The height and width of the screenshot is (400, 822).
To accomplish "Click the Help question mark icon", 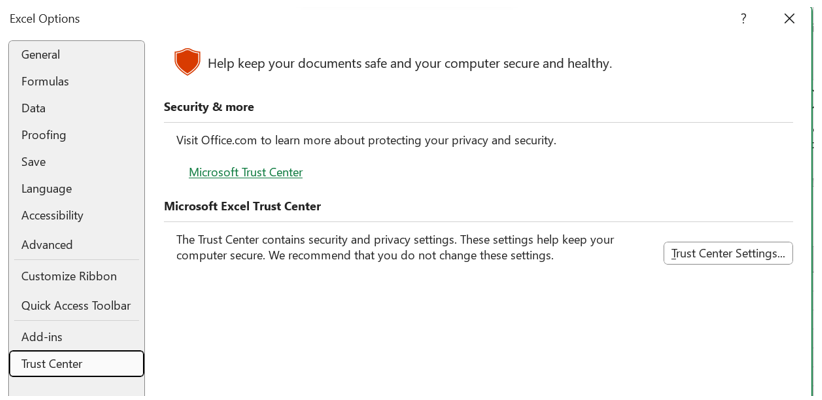I will [743, 19].
